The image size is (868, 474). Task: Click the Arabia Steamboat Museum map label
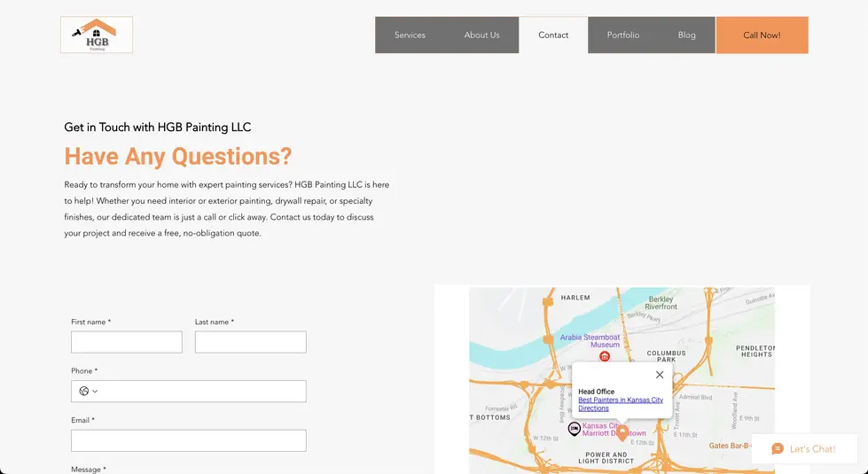590,341
